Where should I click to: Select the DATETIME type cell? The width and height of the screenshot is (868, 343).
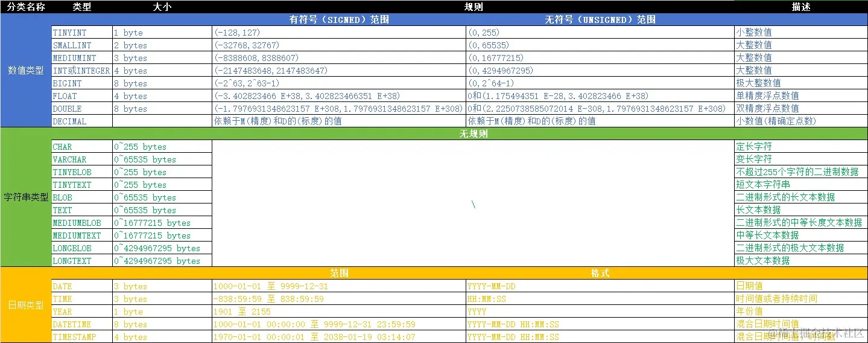[82, 324]
